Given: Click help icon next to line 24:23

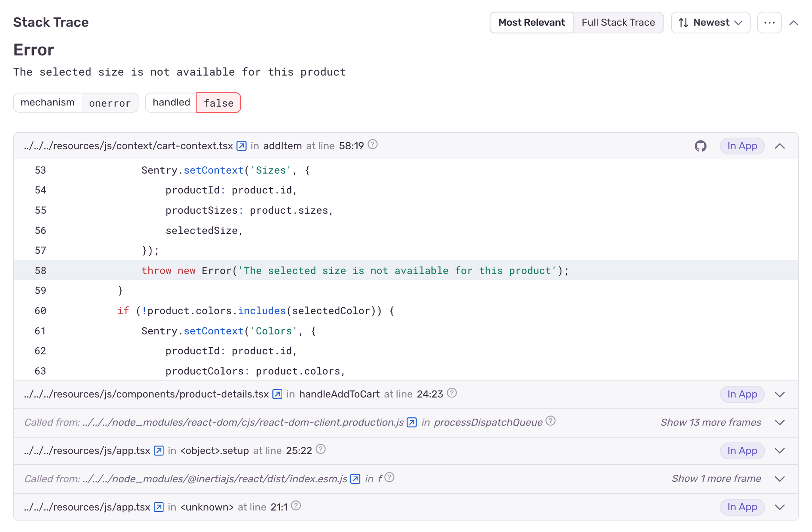Looking at the screenshot, I should click(452, 393).
